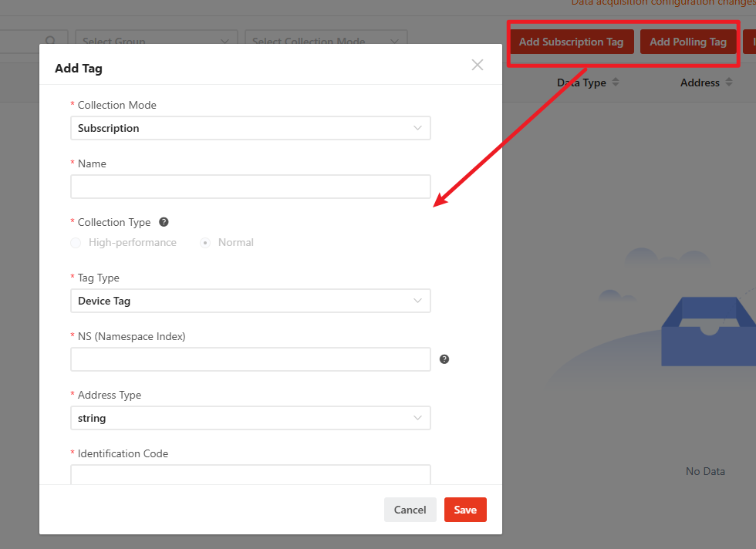Open the Select Group filter dropdown
This screenshot has width=756, height=549.
156,42
